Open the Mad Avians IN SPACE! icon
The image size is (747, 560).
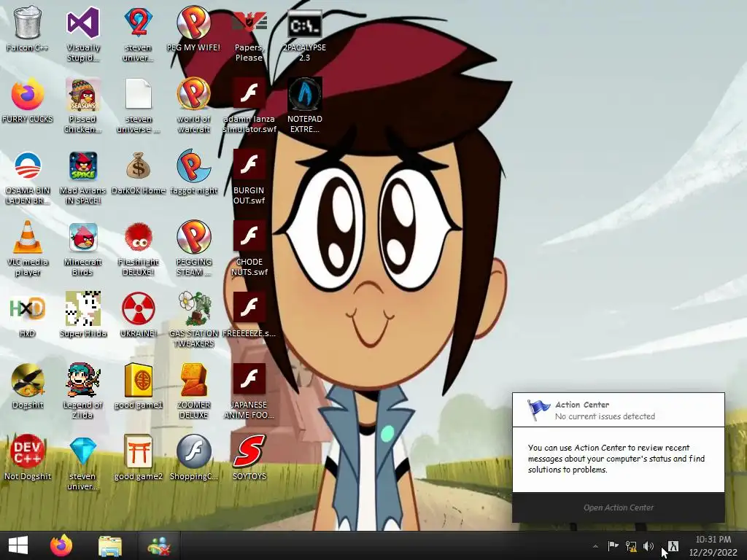click(x=83, y=166)
